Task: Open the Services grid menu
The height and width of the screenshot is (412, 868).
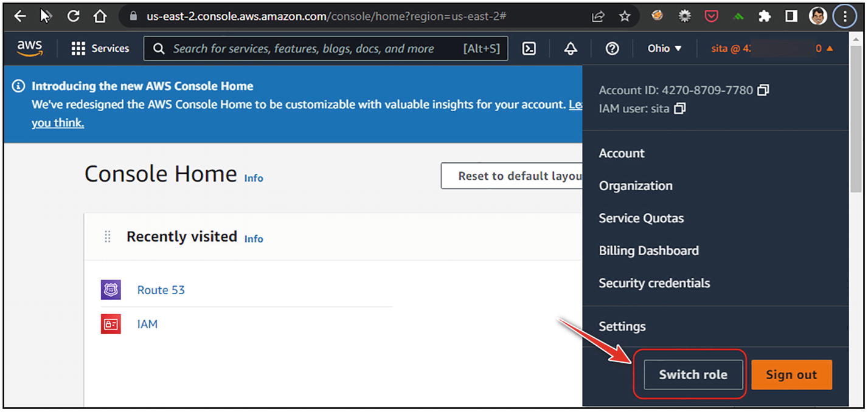Action: pos(100,49)
